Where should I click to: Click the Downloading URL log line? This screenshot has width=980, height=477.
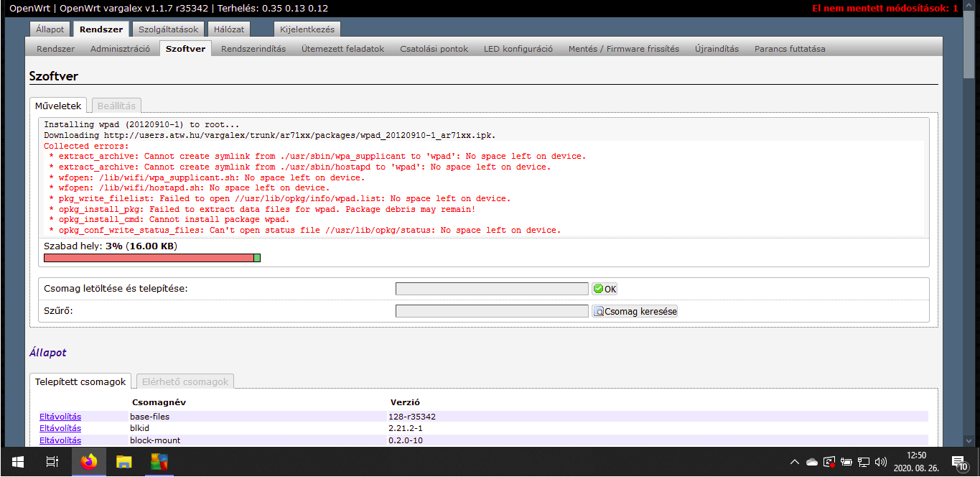[269, 135]
